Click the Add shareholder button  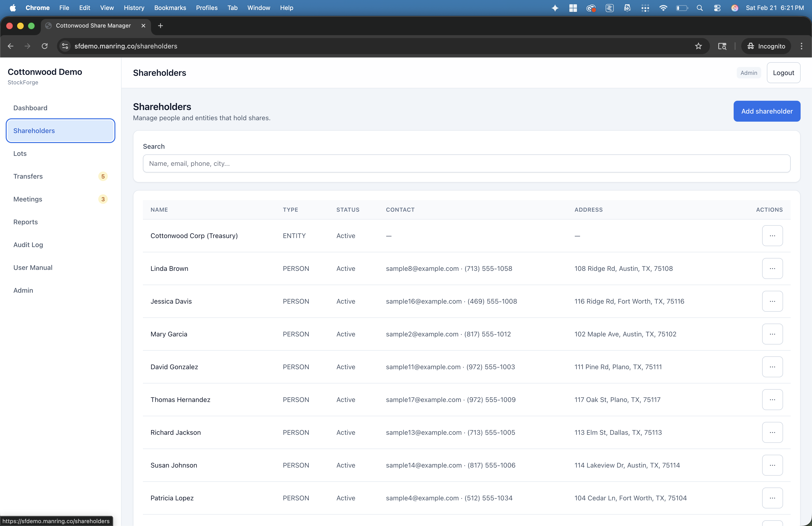(767, 111)
